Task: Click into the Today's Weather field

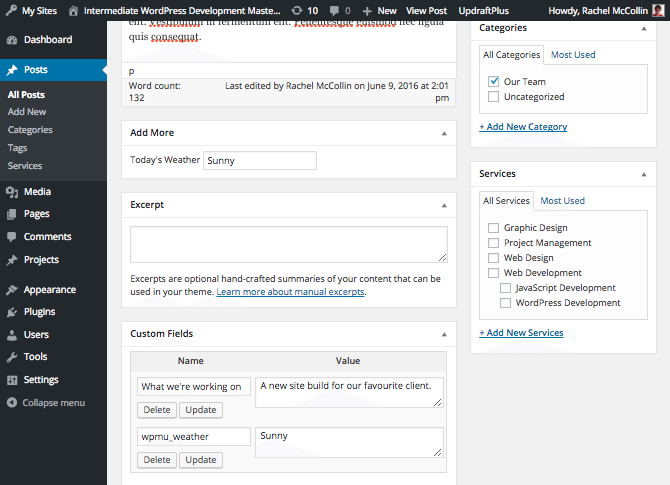Action: pyautogui.click(x=260, y=160)
